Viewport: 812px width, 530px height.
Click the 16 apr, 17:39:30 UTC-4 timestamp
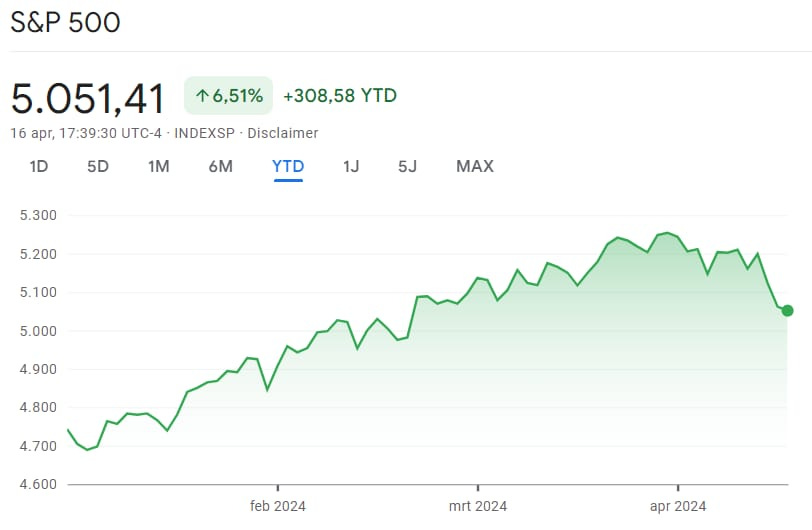pos(86,133)
